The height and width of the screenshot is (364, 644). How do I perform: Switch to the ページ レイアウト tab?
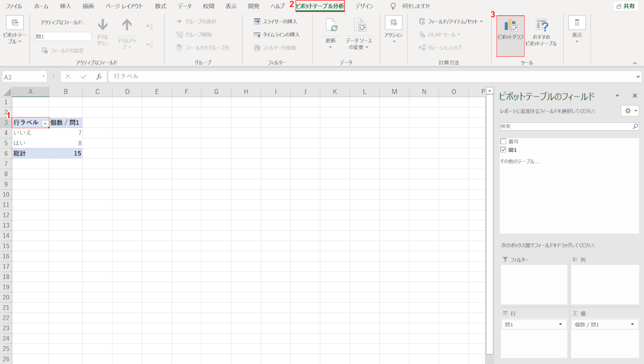tap(124, 6)
